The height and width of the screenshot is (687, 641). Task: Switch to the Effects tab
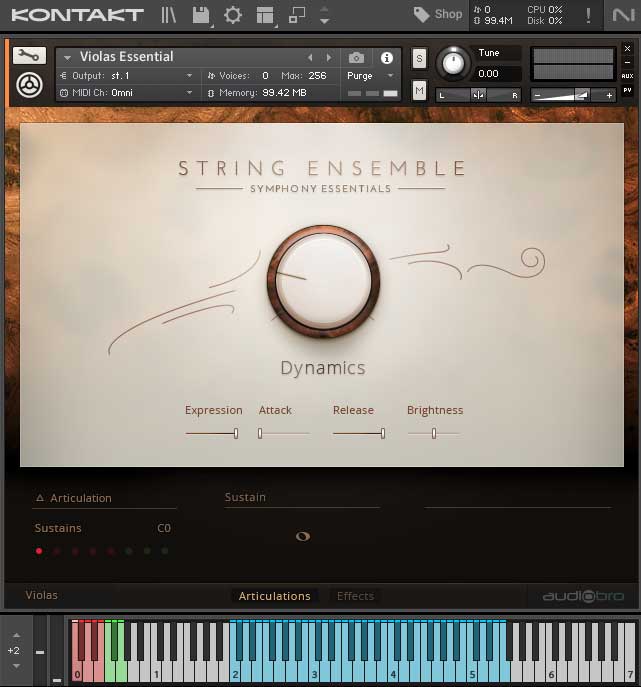click(355, 596)
